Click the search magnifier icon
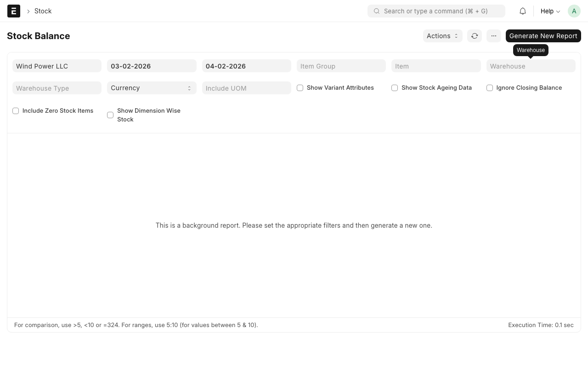The width and height of the screenshot is (588, 368). 377,11
